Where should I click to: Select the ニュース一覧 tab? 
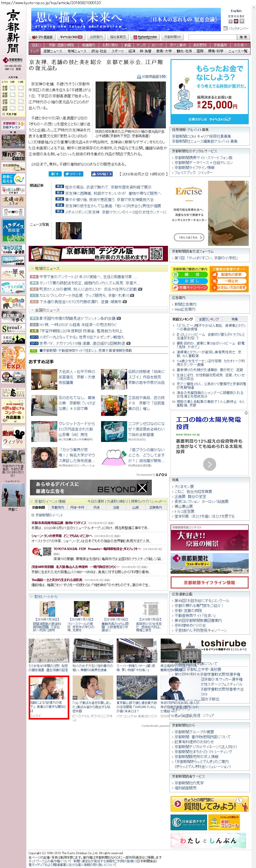(x=238, y=51)
